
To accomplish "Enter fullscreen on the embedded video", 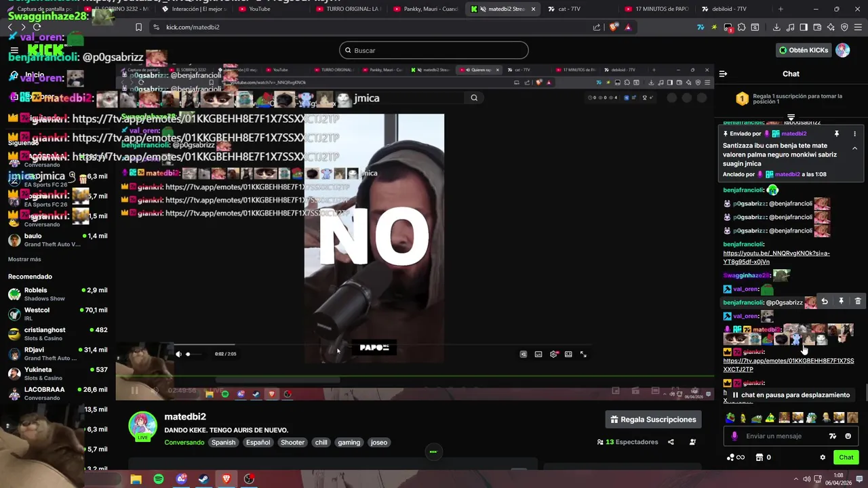I will [x=583, y=354].
